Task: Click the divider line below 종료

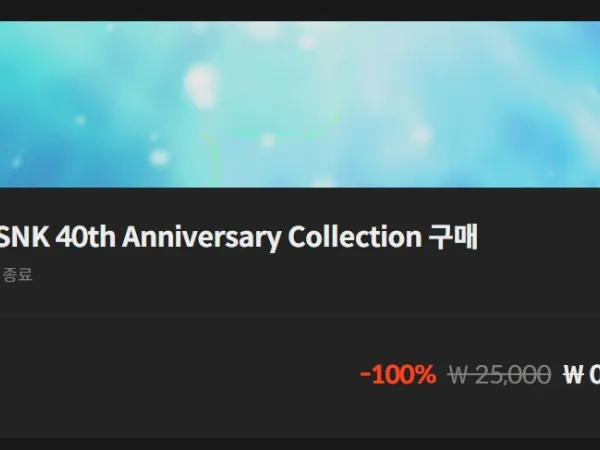Action: pos(300,315)
